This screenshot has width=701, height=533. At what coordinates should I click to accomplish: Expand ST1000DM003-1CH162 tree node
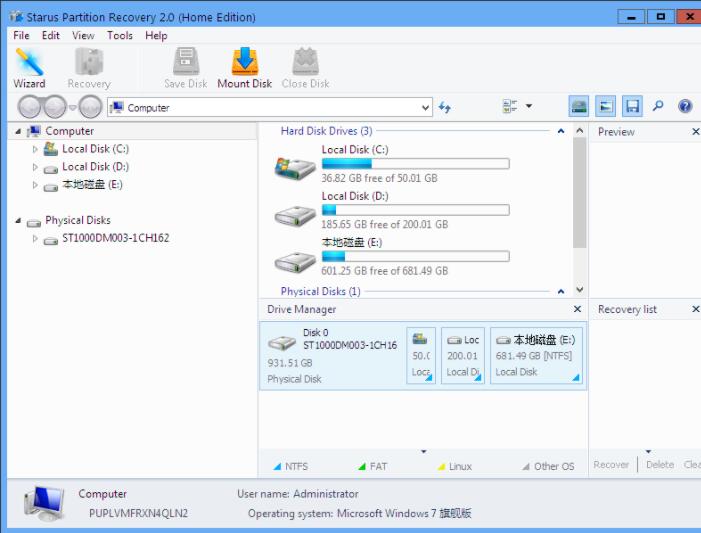coord(35,239)
